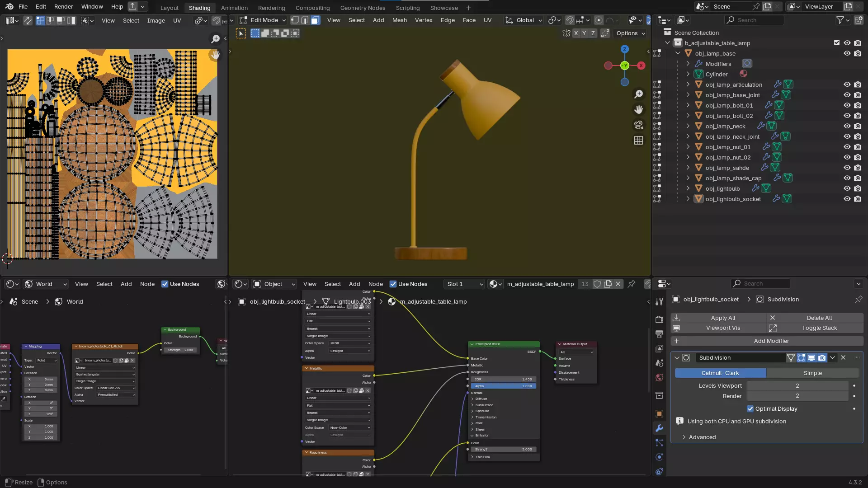
Task: Switch orthographic/perspective grid icon
Action: (638, 141)
